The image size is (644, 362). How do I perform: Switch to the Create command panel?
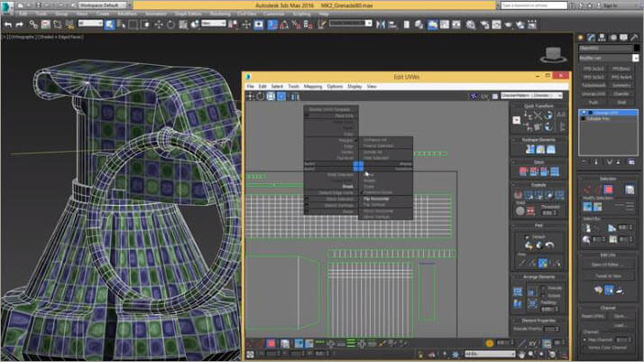[x=581, y=37]
